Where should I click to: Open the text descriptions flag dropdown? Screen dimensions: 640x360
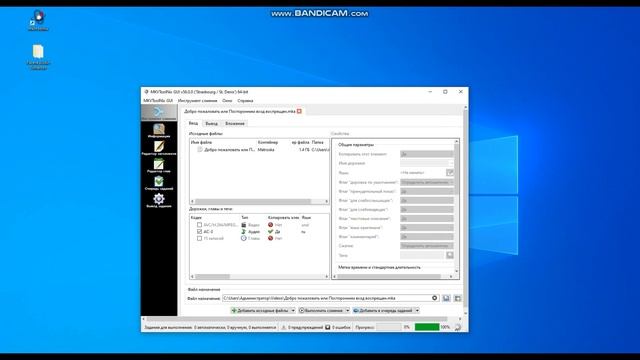[427, 218]
